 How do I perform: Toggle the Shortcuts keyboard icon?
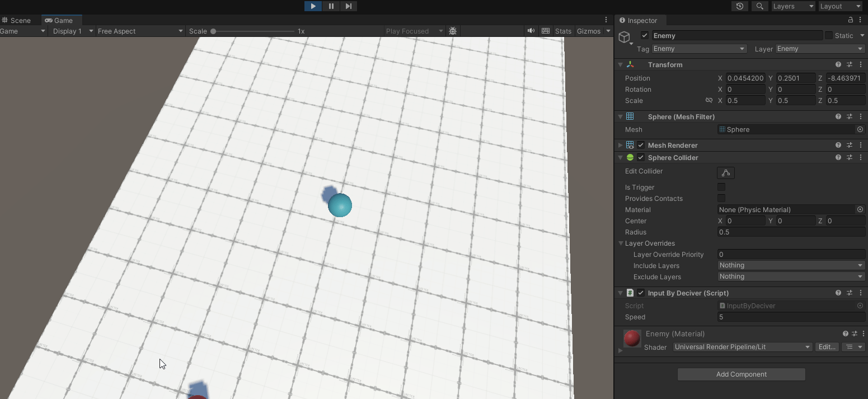pos(546,31)
